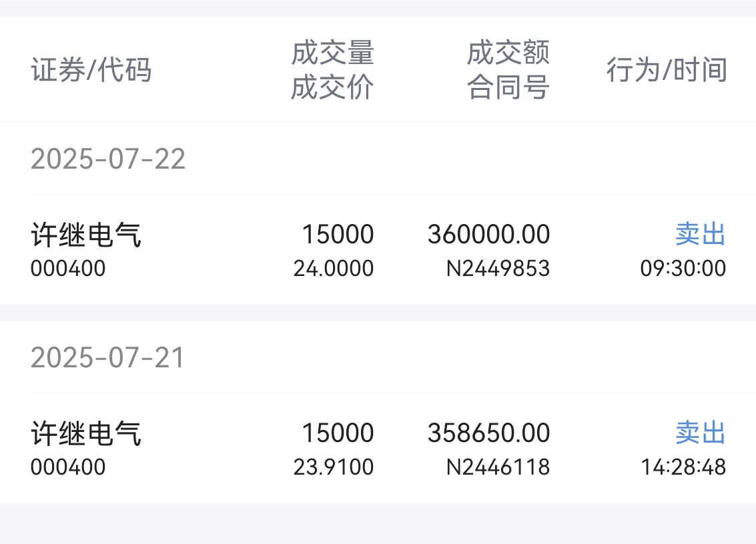Viewport: 756px width, 544px height.
Task: Click the 卖出 label at 14:28:48
Action: 701,433
